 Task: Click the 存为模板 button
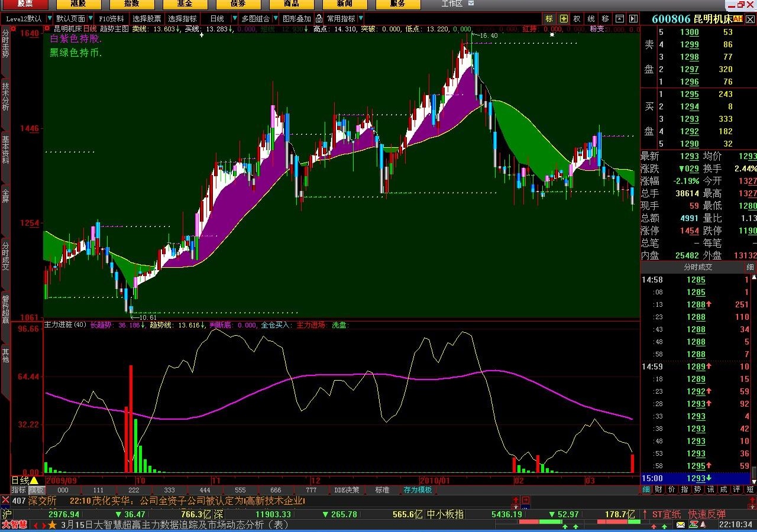[418, 490]
